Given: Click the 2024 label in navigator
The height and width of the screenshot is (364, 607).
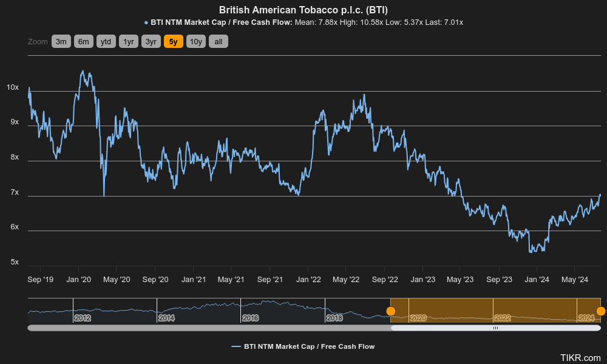Looking at the screenshot, I should tap(586, 318).
